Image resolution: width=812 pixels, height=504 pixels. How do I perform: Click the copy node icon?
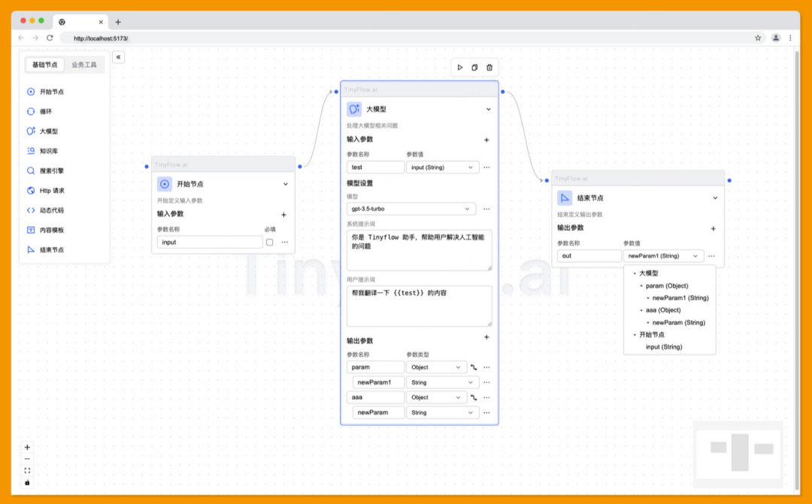[x=474, y=68]
